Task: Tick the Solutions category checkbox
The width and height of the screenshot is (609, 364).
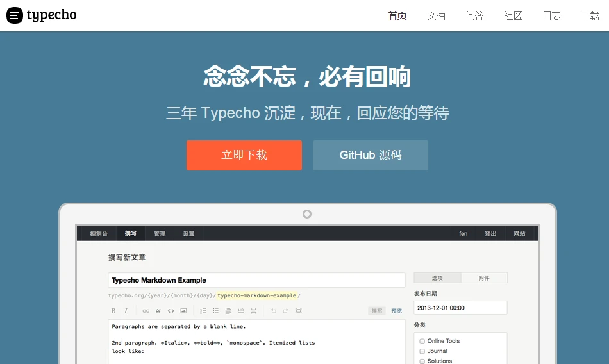Action: [422, 361]
